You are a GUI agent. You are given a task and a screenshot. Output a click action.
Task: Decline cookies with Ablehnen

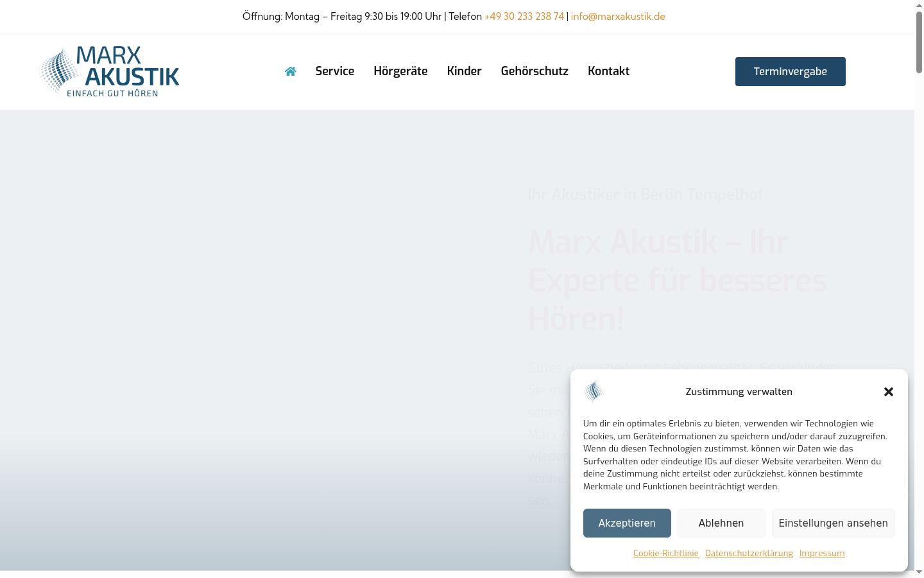721,523
